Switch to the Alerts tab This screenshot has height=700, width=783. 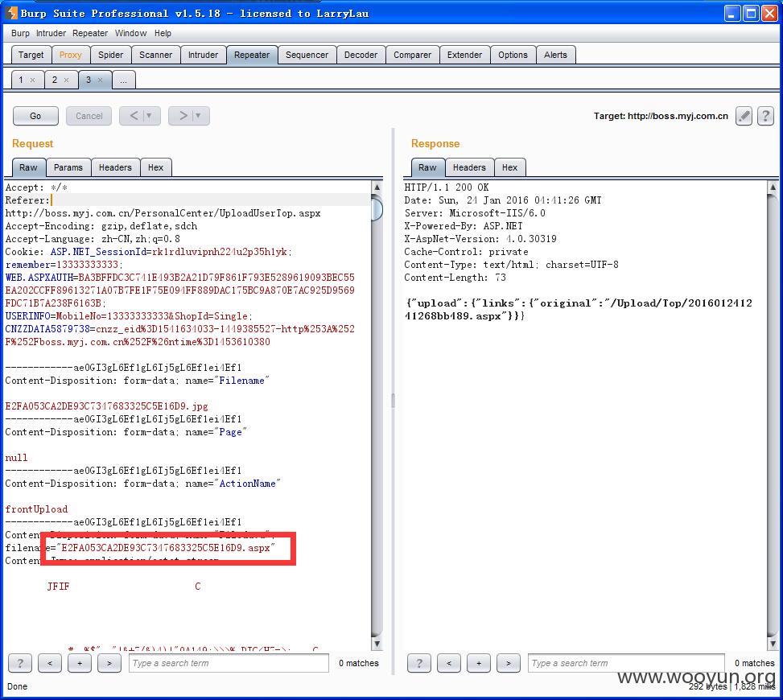point(556,55)
